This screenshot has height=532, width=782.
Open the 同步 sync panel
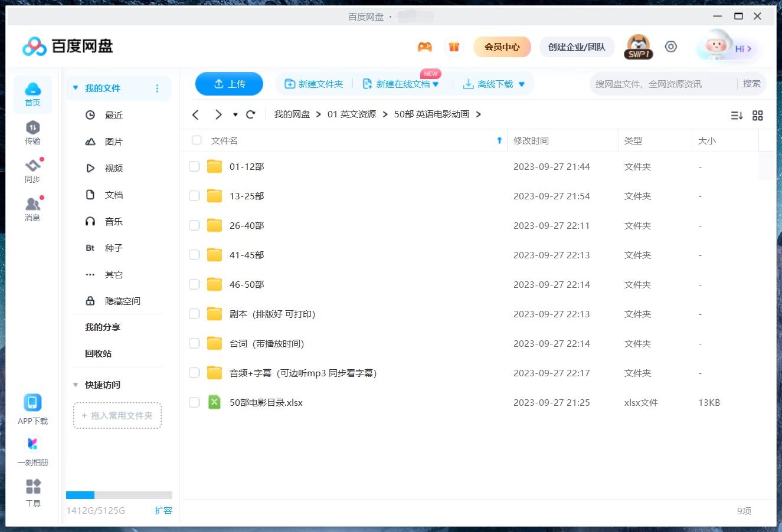click(32, 170)
